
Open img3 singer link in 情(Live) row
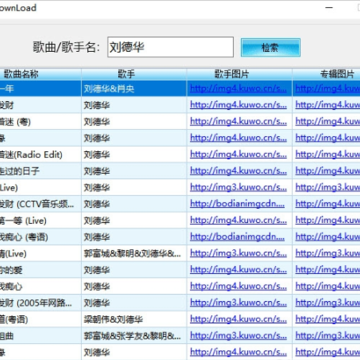click(238, 254)
